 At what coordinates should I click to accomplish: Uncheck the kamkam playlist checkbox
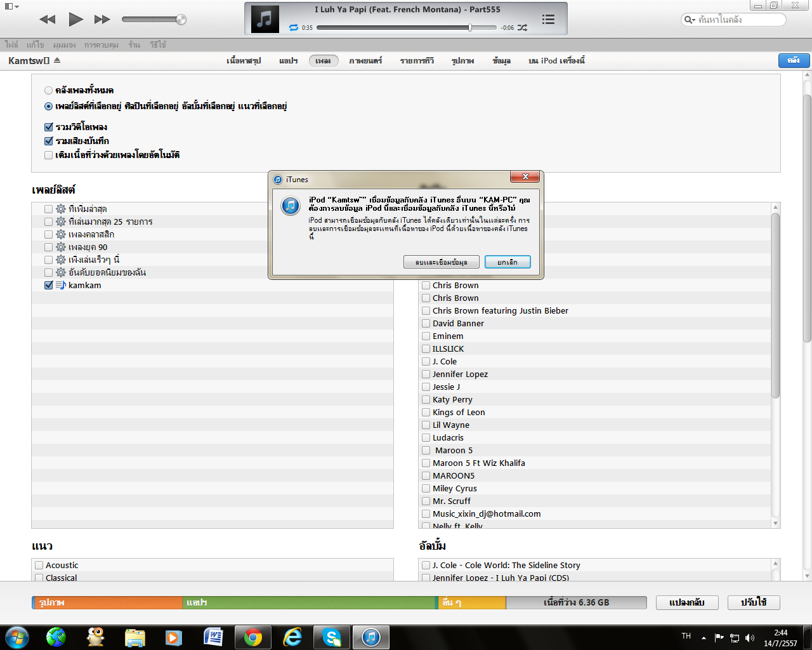[48, 285]
